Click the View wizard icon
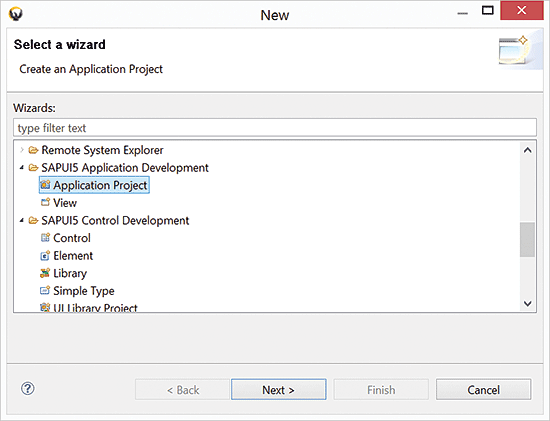 coord(45,202)
